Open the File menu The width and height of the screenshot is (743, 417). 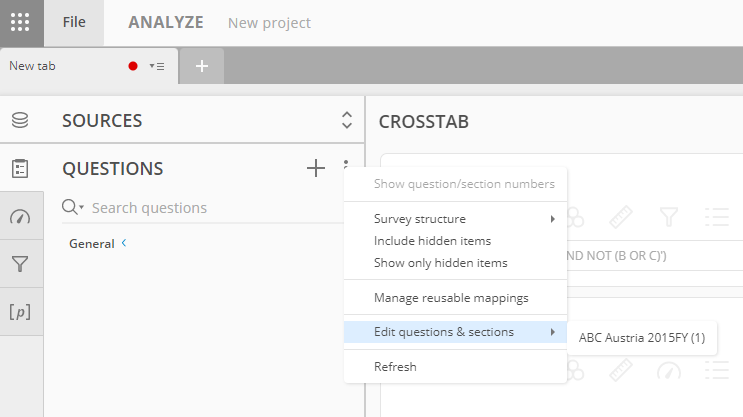point(74,22)
